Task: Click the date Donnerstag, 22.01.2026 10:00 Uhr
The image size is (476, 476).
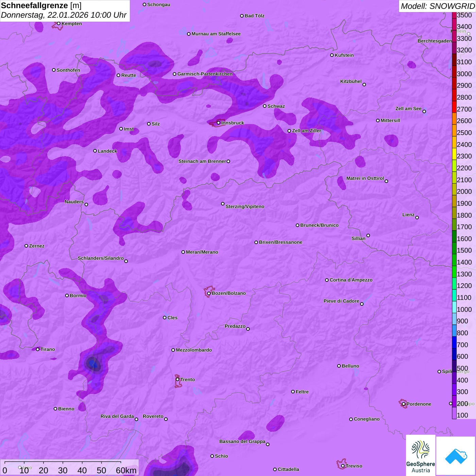Action: (64, 15)
